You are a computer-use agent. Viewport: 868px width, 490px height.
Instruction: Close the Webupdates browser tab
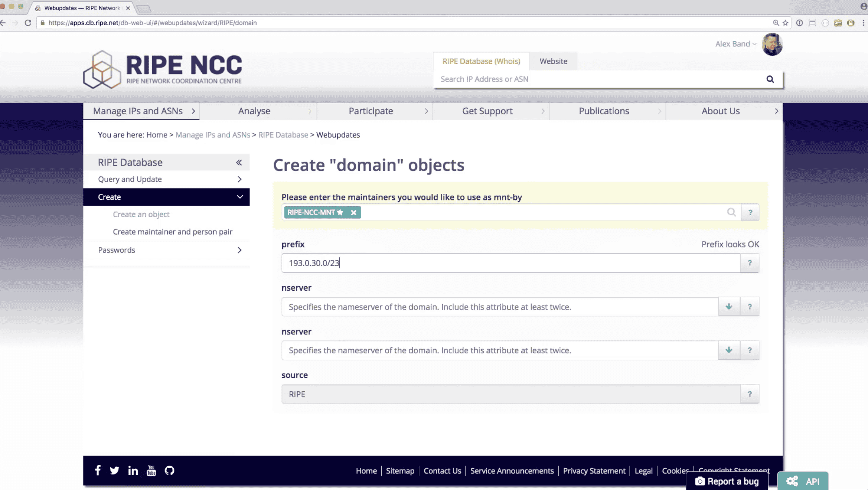tap(128, 8)
